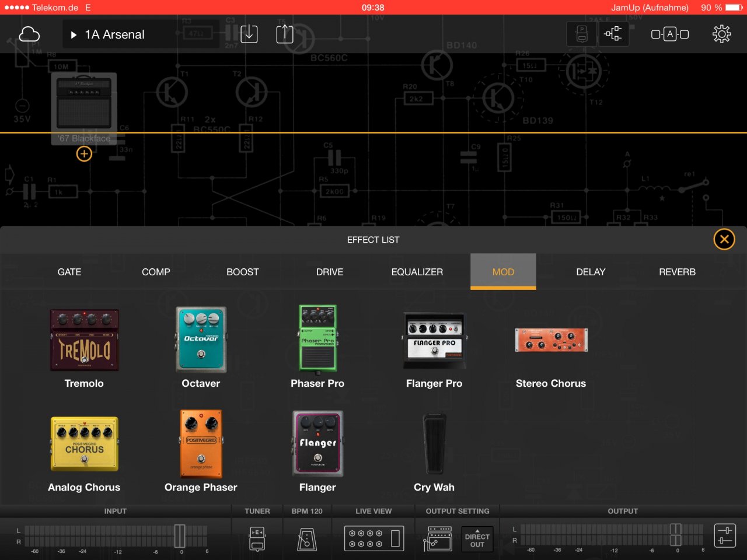Click the Stereo Chorus label
Screen dimensions: 747x560
[x=551, y=383]
